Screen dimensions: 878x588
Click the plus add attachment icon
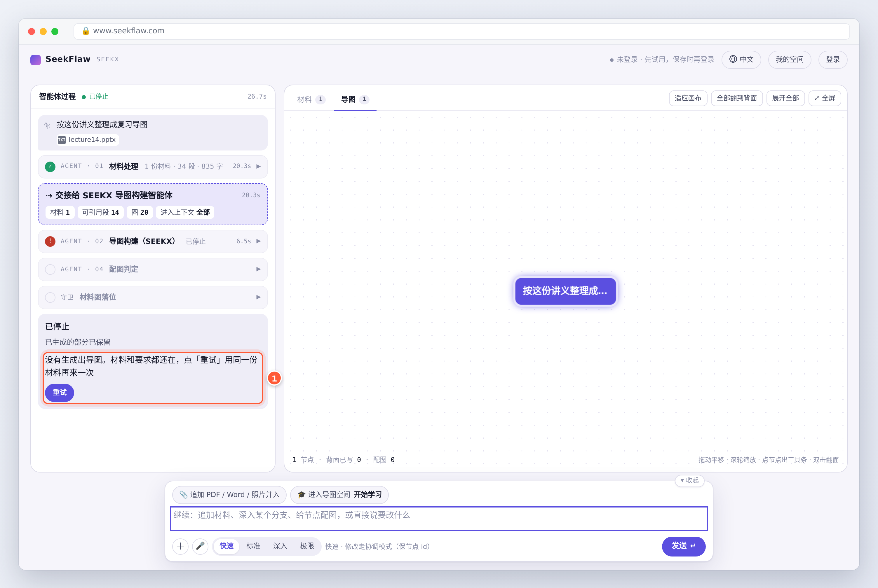(x=180, y=546)
